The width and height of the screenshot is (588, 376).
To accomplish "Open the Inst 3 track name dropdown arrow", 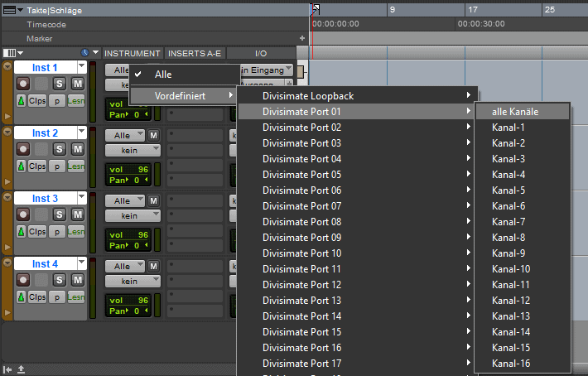I will tap(82, 198).
